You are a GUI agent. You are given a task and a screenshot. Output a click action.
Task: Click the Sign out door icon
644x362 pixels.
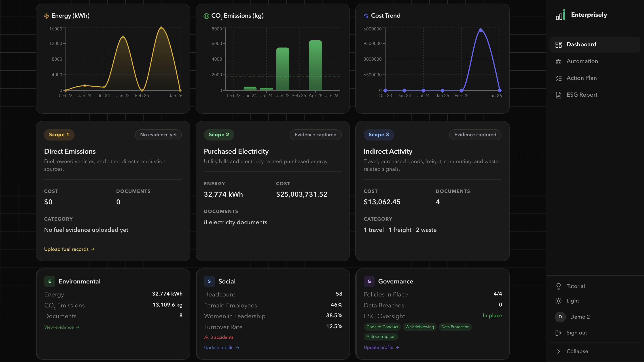point(558,333)
